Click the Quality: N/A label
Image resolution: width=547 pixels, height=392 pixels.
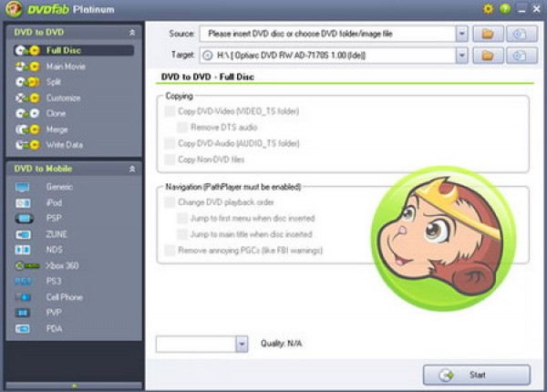[281, 344]
